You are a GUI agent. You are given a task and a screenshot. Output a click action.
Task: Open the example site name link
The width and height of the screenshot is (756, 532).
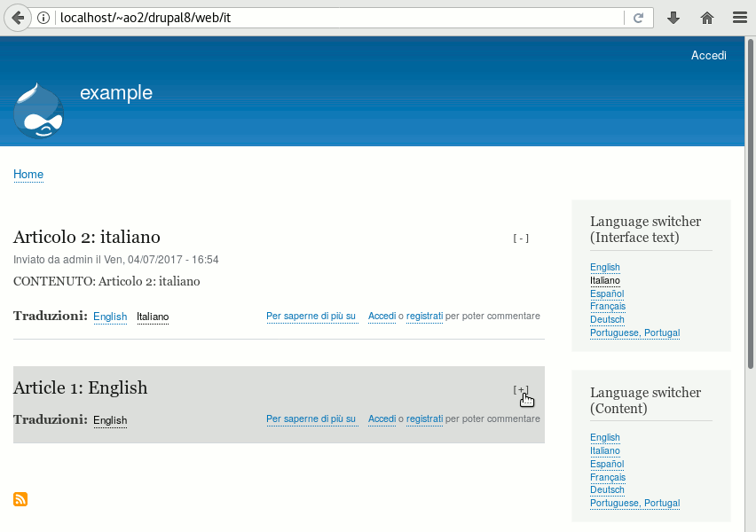tap(116, 92)
